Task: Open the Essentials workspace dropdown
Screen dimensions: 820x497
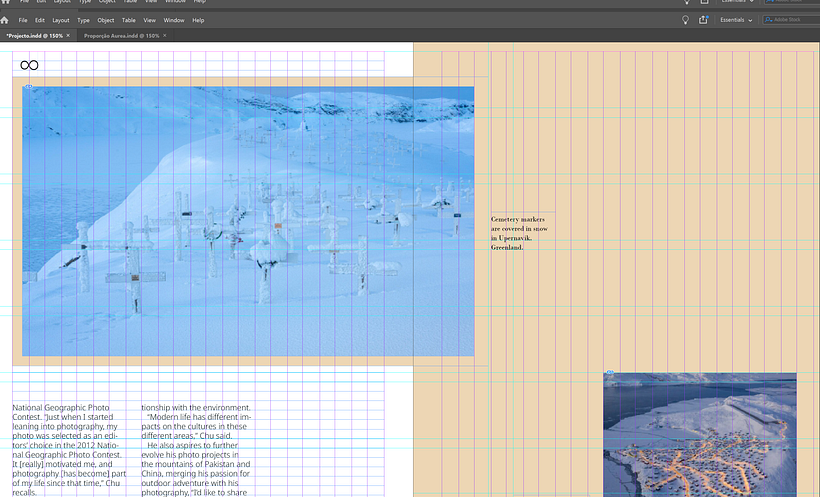Action: 737,20
